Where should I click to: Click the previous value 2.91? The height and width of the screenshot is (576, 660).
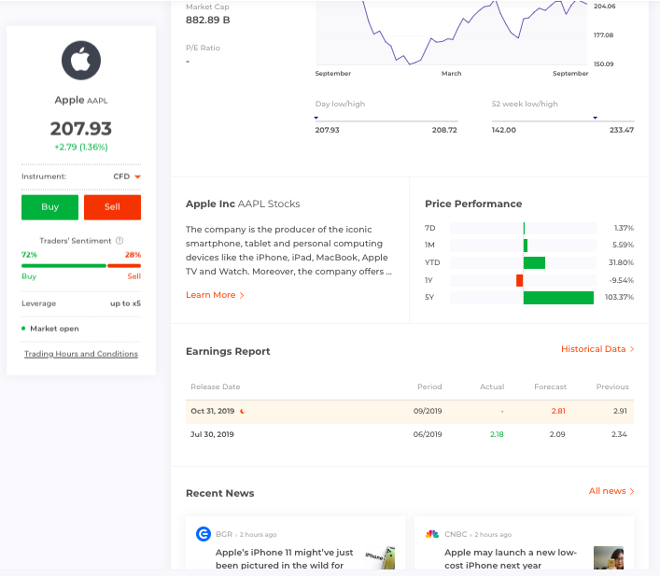tap(620, 411)
